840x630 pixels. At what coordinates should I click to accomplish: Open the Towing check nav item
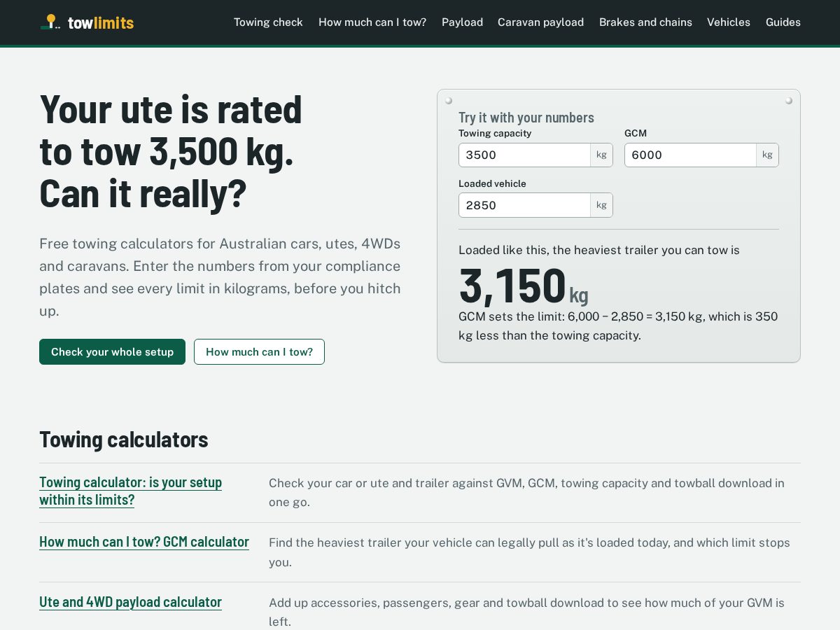pyautogui.click(x=268, y=22)
